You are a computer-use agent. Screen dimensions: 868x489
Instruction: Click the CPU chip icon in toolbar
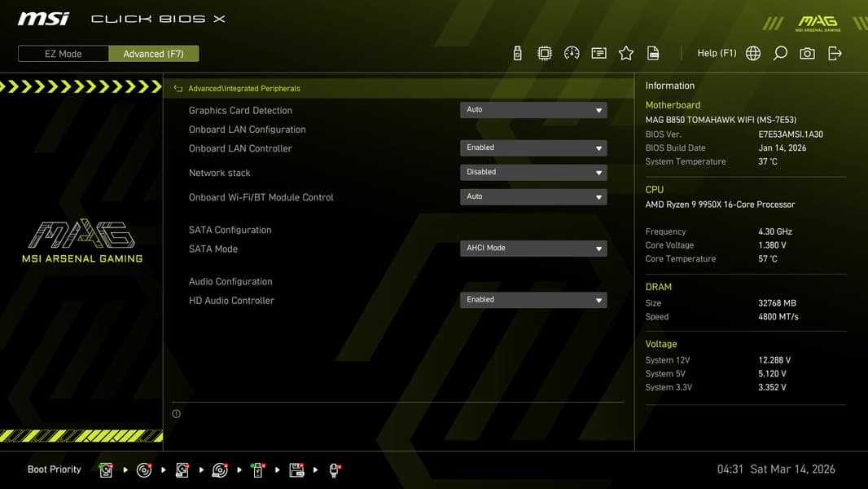[x=545, y=53]
